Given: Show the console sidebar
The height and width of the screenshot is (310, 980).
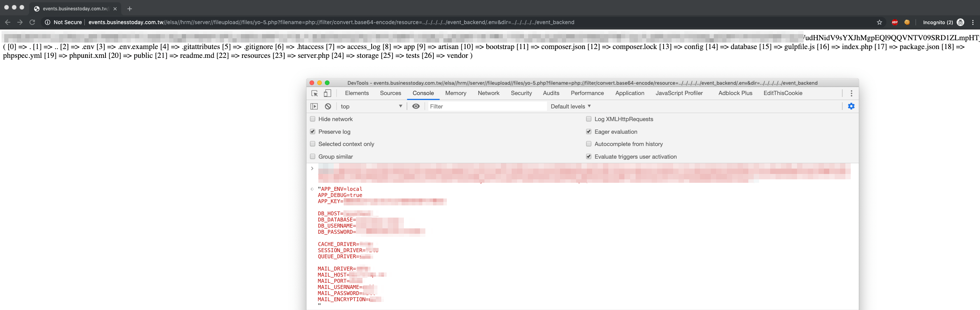Looking at the screenshot, I should [x=314, y=107].
